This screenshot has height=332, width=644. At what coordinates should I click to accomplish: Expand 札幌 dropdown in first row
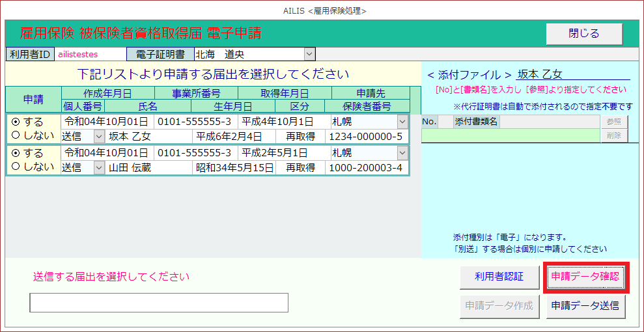tap(402, 122)
